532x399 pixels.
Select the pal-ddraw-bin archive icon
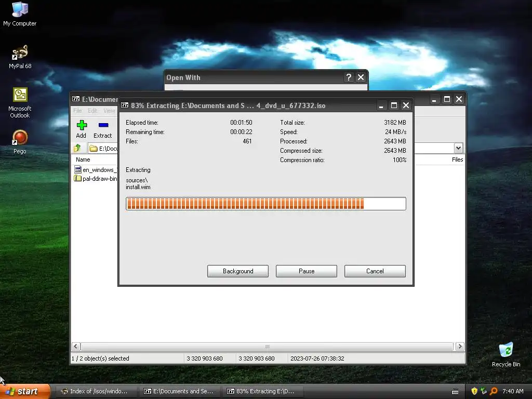(x=78, y=179)
